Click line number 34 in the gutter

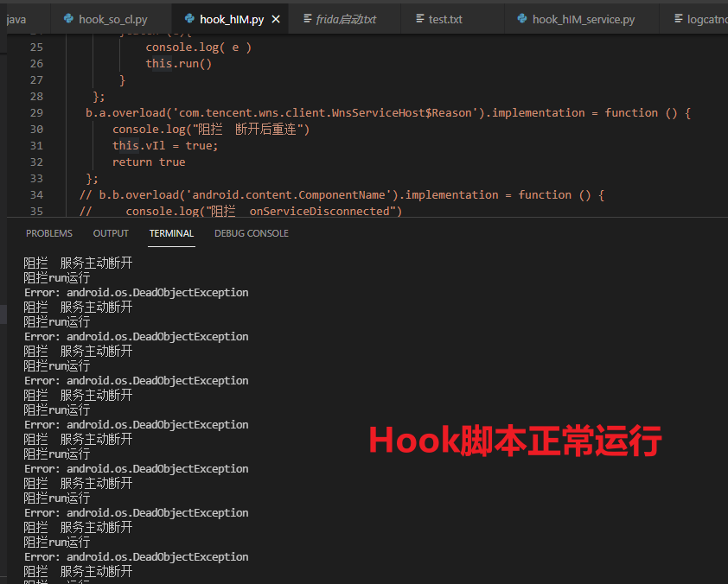pos(36,195)
